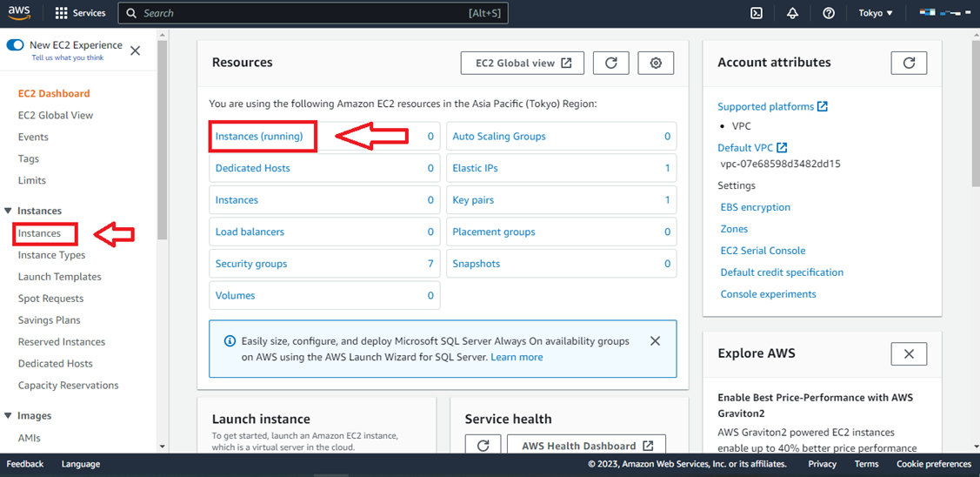Open EC2 Global view button

pyautogui.click(x=523, y=63)
